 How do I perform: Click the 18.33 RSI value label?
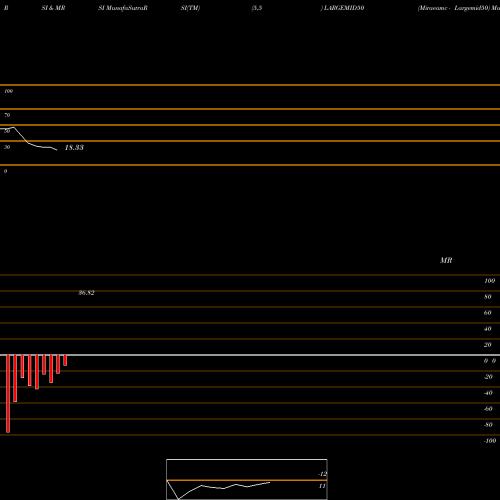point(74,147)
